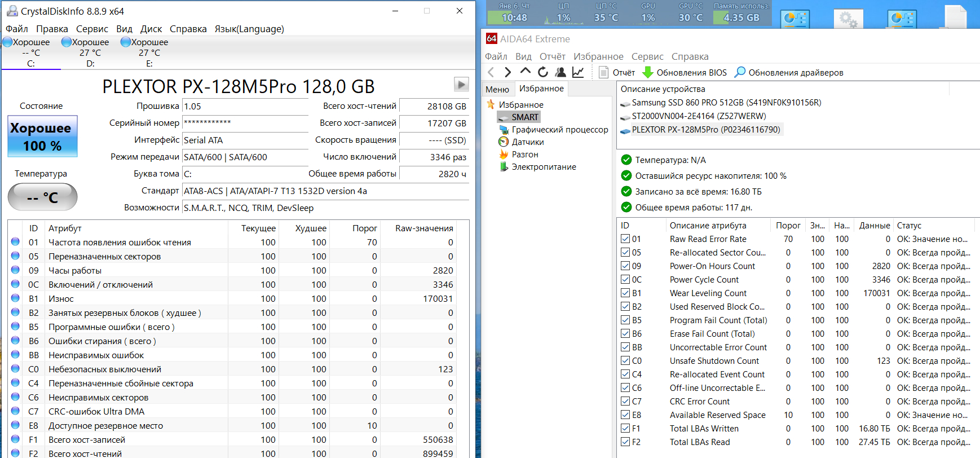Click the AIDA64 red 64 logo icon

click(x=491, y=38)
